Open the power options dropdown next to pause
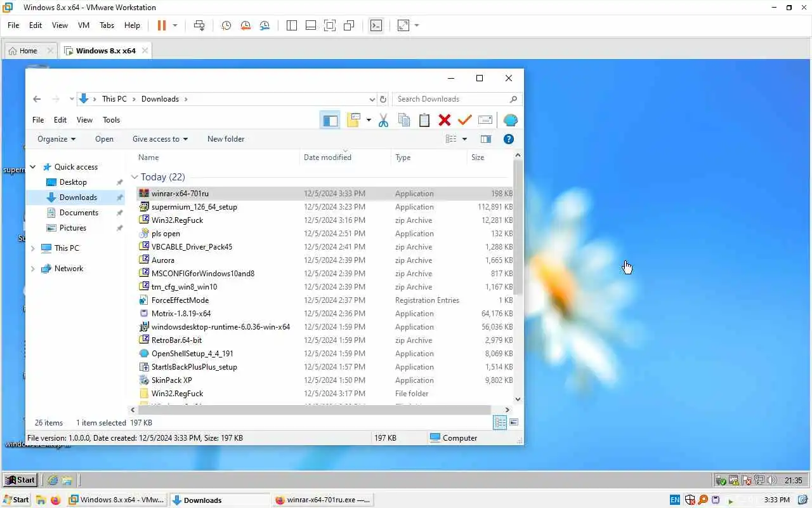Viewport: 812px width, 508px height. click(175, 25)
